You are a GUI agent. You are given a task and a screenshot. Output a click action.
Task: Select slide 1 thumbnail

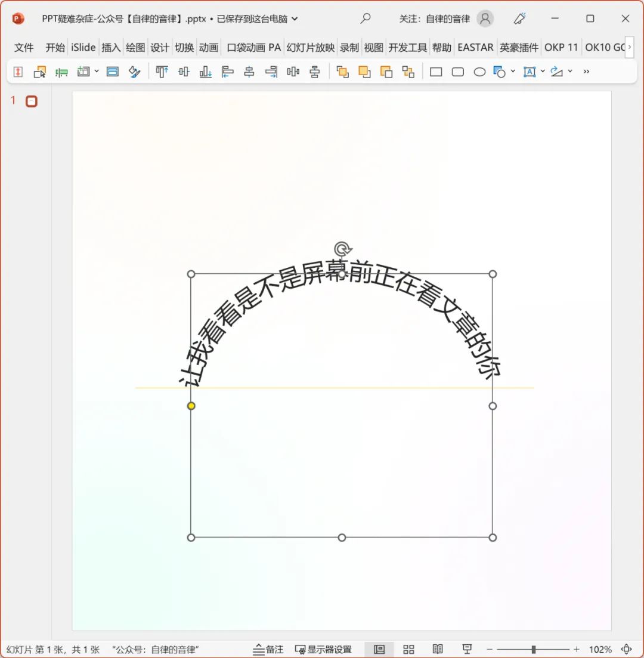click(x=32, y=101)
